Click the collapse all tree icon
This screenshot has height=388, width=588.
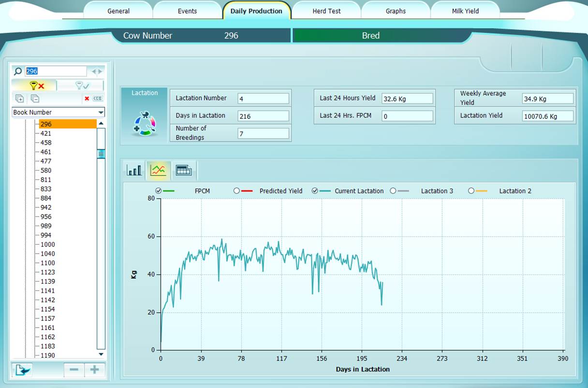pos(35,99)
